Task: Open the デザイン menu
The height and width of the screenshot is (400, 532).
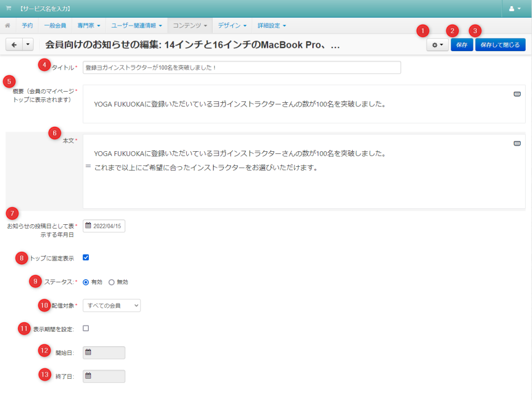Action: coord(232,26)
